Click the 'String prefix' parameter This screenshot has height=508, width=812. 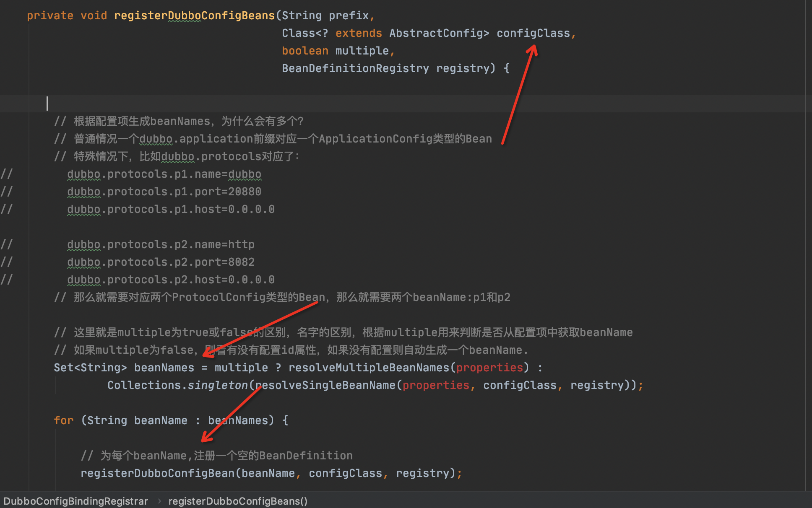point(325,16)
